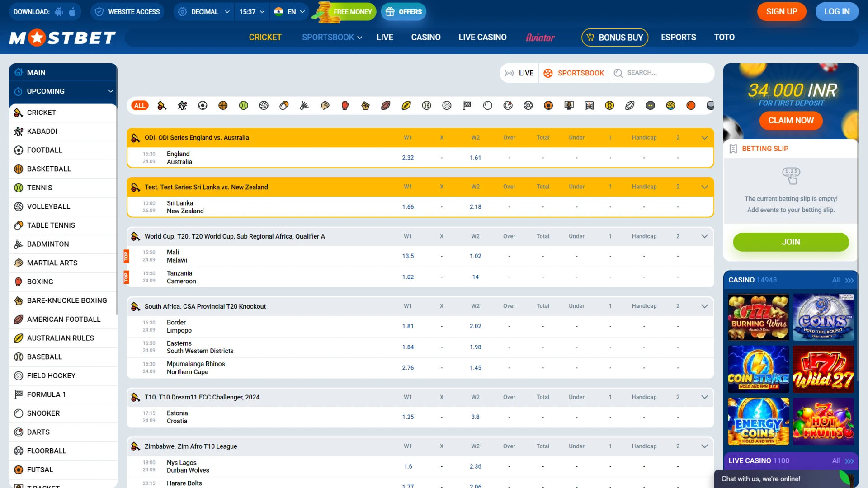Open the Wild 27 casino game thumbnail
The image size is (868, 488).
(x=823, y=369)
